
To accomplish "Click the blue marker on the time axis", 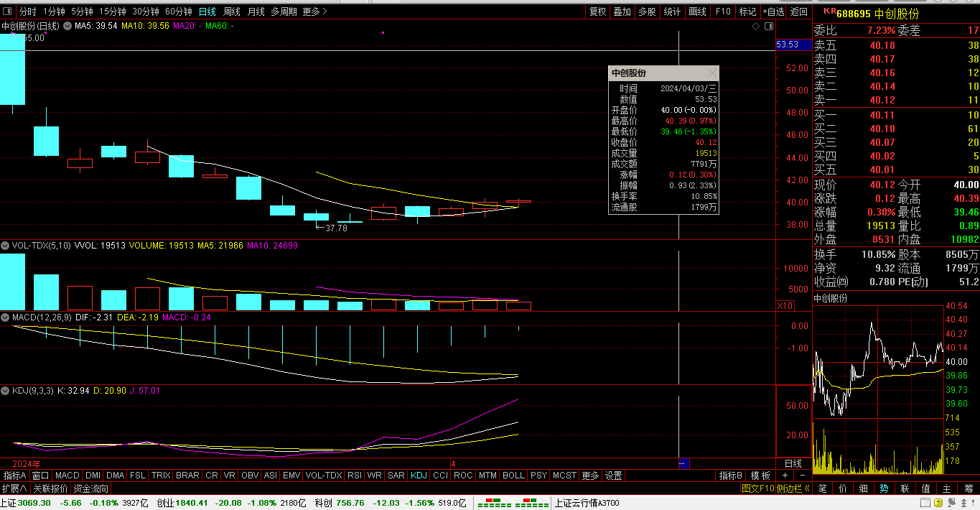I will pyautogui.click(x=683, y=463).
